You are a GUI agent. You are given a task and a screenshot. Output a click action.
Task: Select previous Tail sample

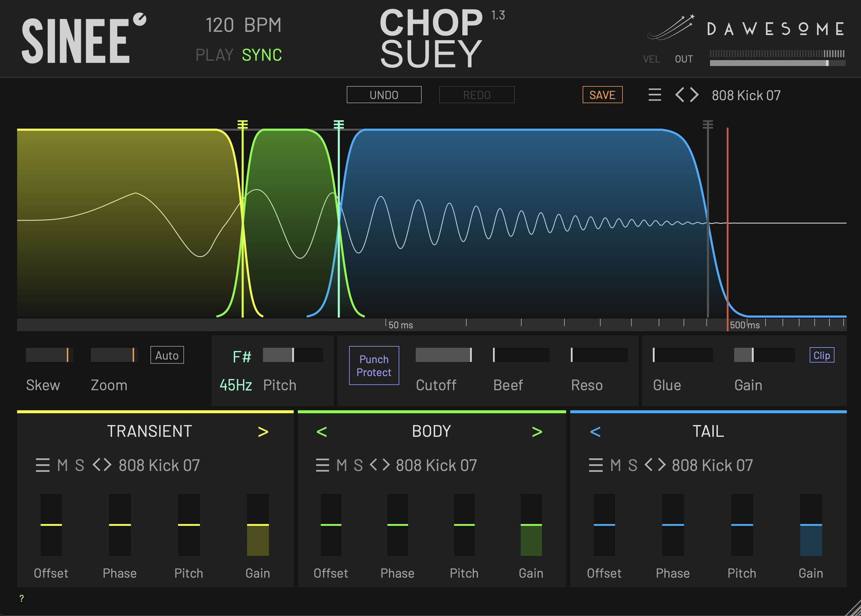coord(648,465)
